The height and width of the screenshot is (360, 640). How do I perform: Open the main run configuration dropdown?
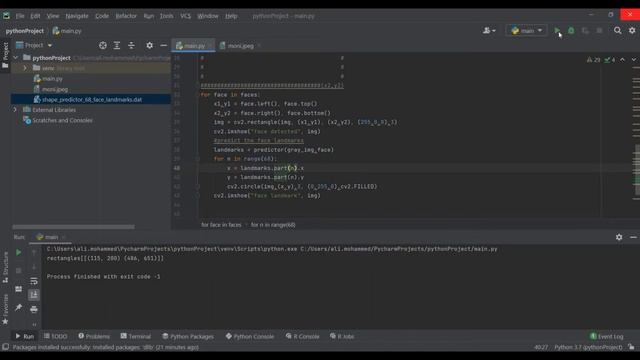527,31
